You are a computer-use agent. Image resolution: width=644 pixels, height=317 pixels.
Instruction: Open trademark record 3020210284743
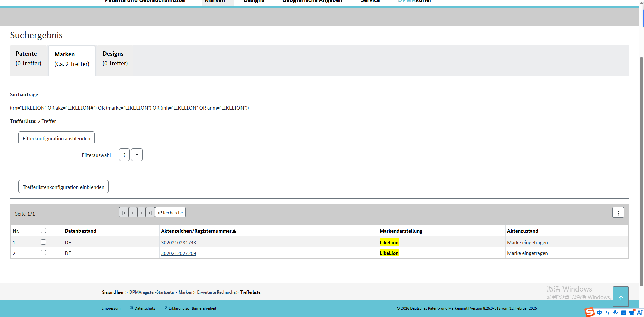[178, 243]
